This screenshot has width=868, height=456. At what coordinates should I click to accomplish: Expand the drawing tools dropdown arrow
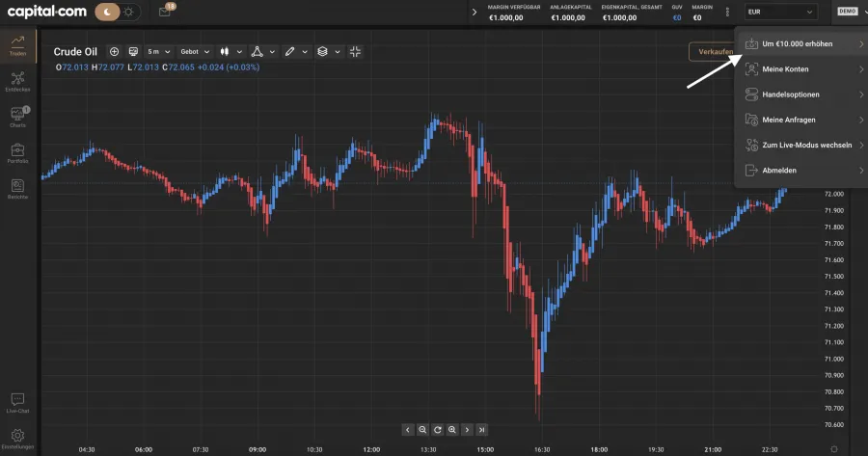point(305,52)
